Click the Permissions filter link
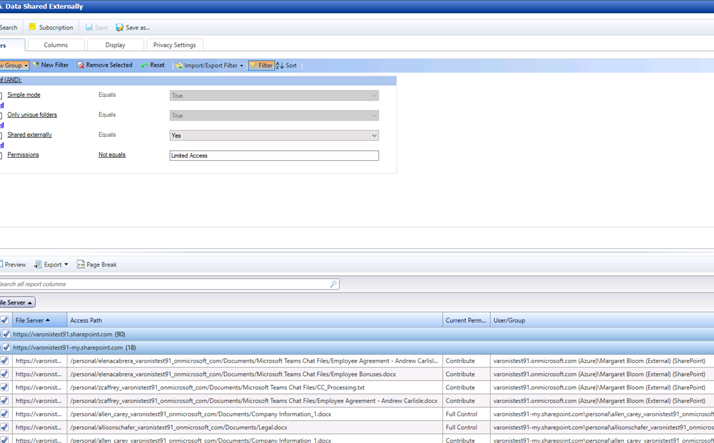Image resolution: width=714 pixels, height=443 pixels. [23, 155]
